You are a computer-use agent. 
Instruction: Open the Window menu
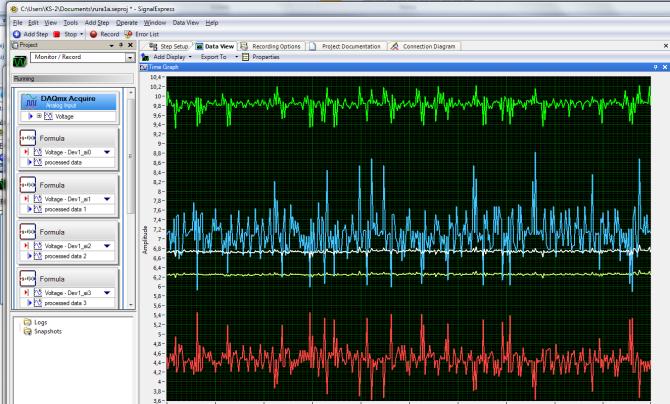tap(155, 23)
